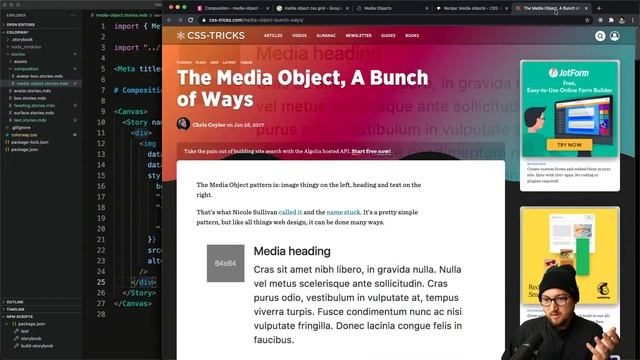Open the ALMANAC nav item
The image size is (640, 360).
click(x=326, y=36)
